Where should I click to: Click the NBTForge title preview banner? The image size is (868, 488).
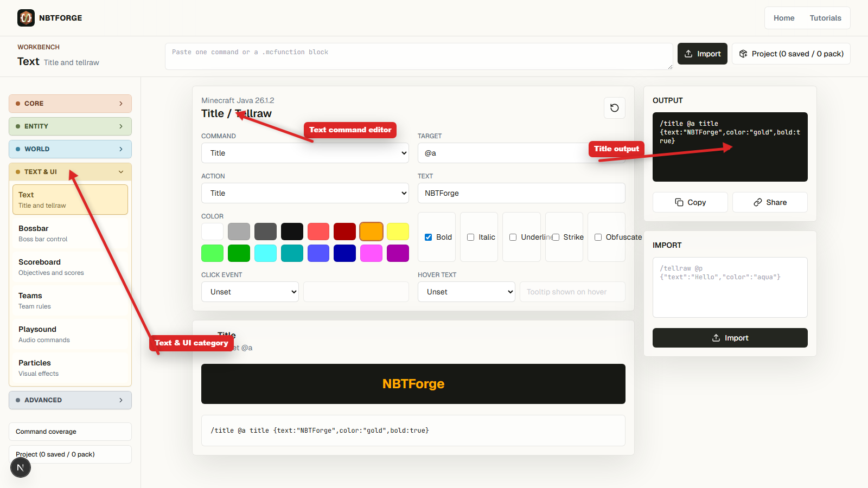(413, 384)
